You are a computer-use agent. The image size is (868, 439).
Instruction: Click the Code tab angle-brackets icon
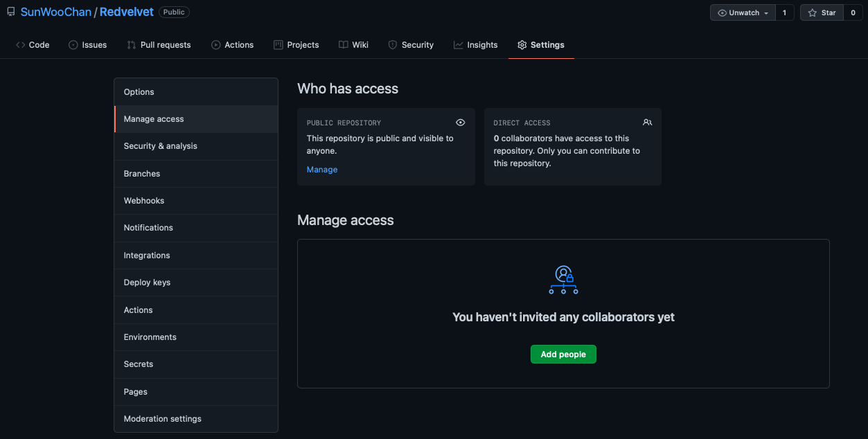point(20,45)
